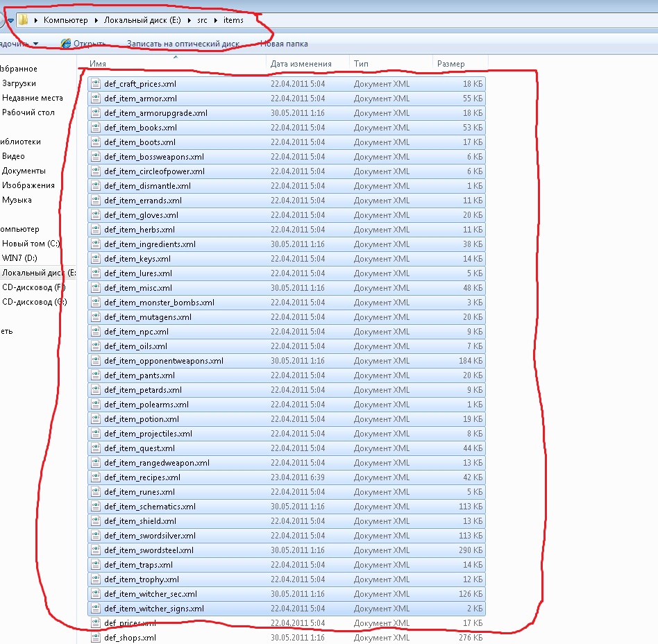Open the Документы library in sidebar
The image size is (658, 644).
[24, 171]
